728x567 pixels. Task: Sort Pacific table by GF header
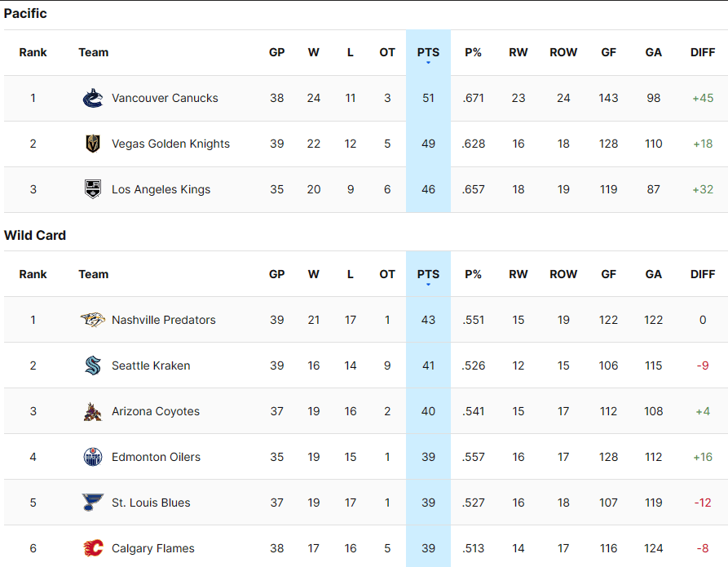(x=608, y=52)
